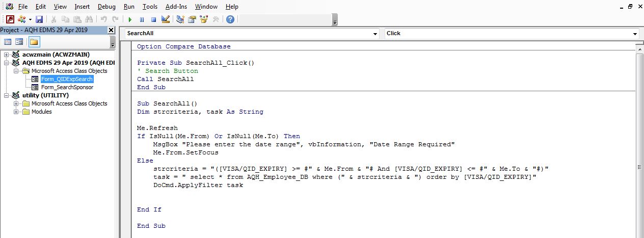Screen dimensions: 644x238
Task: Toggle Folders view in Project pane
Action: click(x=34, y=42)
